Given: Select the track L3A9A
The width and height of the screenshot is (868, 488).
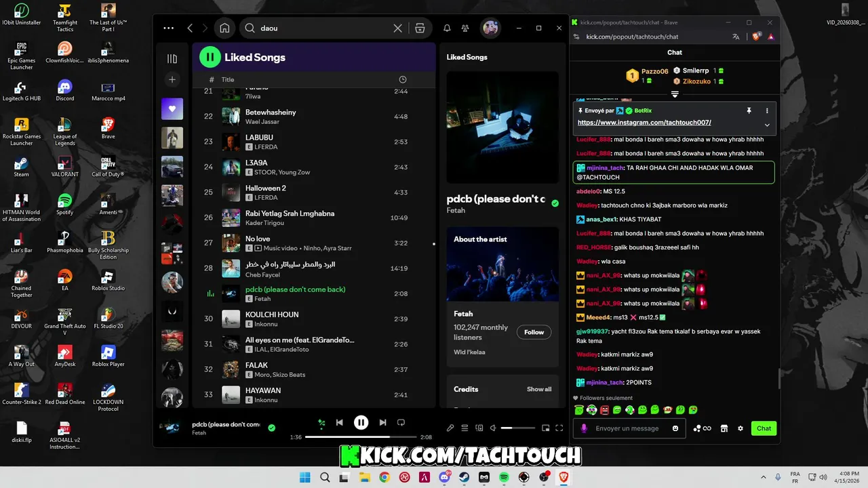Looking at the screenshot, I should pos(313,167).
